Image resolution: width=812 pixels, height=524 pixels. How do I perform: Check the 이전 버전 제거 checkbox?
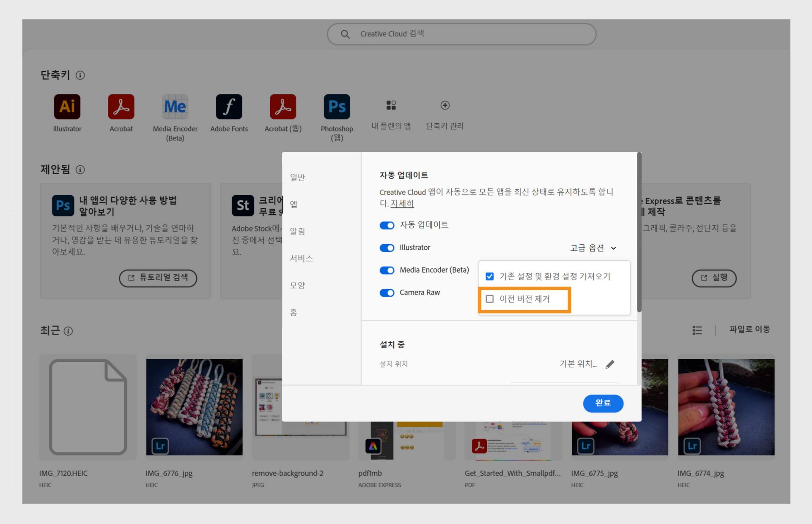click(490, 299)
